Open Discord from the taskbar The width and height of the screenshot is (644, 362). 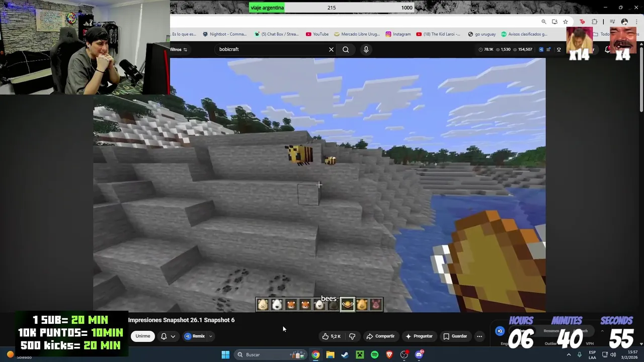pos(419,354)
